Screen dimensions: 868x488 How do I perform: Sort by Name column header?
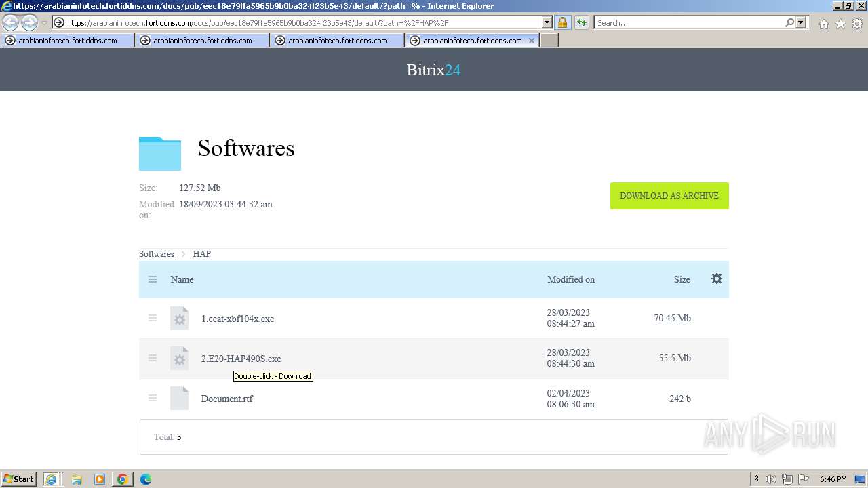(182, 279)
